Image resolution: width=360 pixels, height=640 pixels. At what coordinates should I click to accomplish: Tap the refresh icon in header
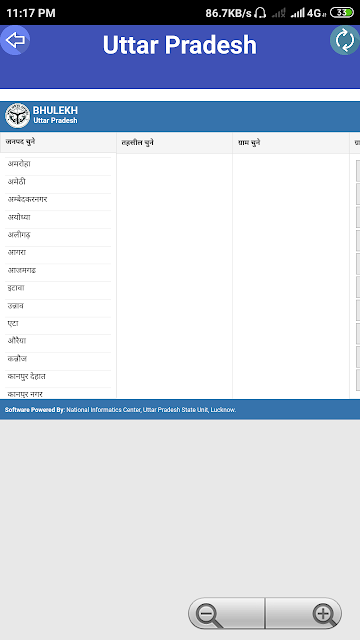click(345, 40)
